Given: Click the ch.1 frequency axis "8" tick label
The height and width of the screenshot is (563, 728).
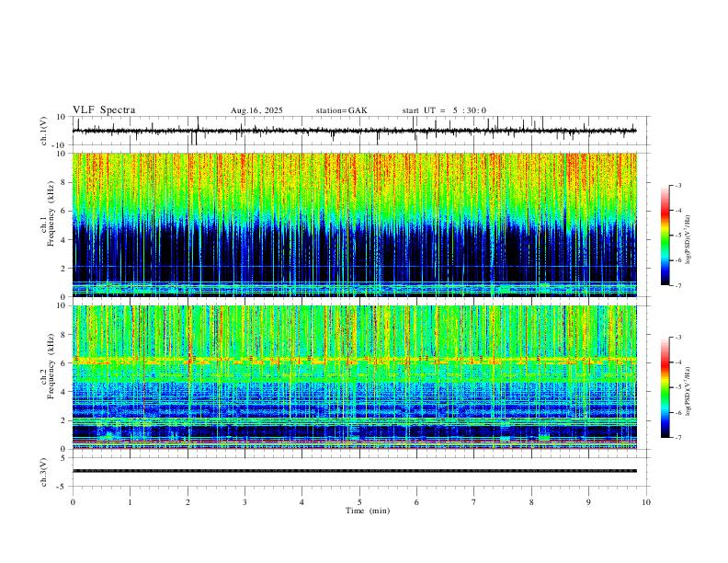Looking at the screenshot, I should tap(63, 182).
